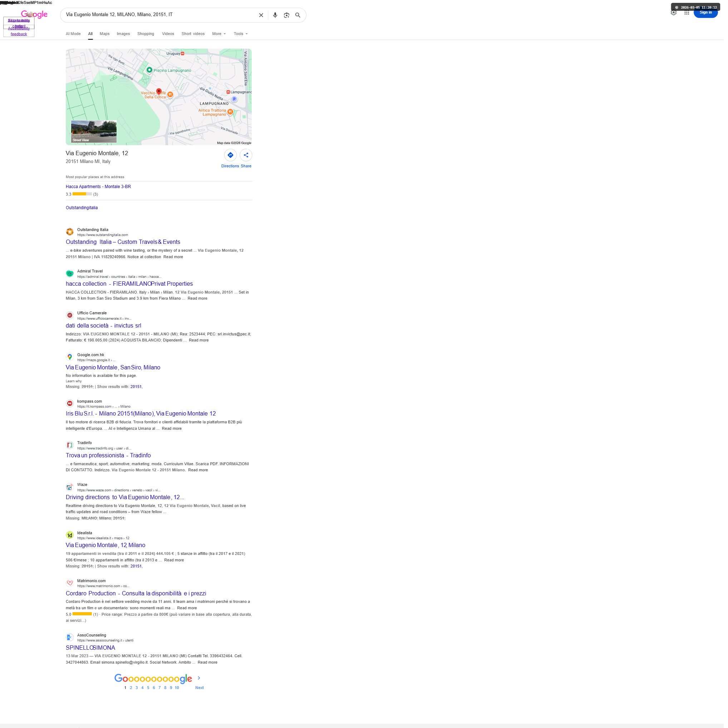Click the Outstanding Italia favicon
Screen dimensions: 728x728
(70, 233)
